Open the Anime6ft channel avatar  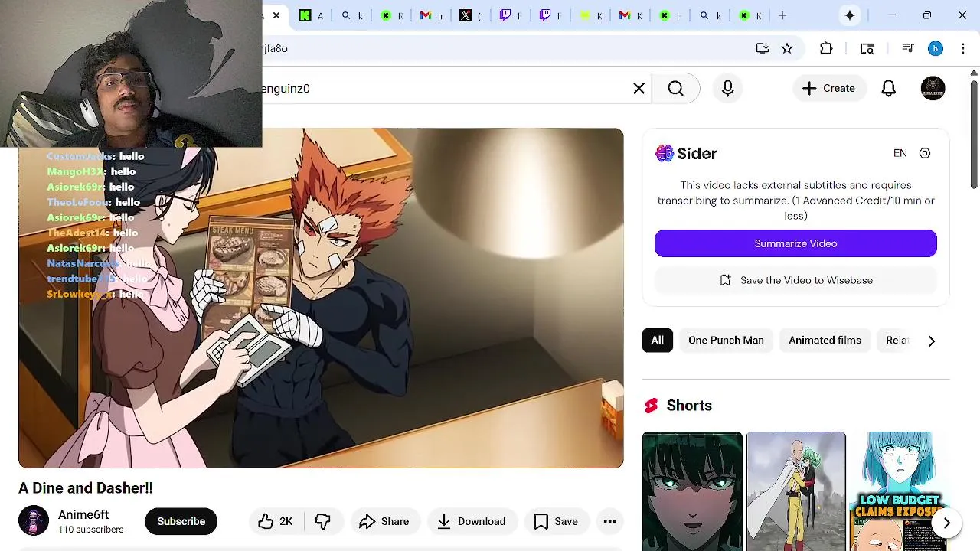(34, 521)
